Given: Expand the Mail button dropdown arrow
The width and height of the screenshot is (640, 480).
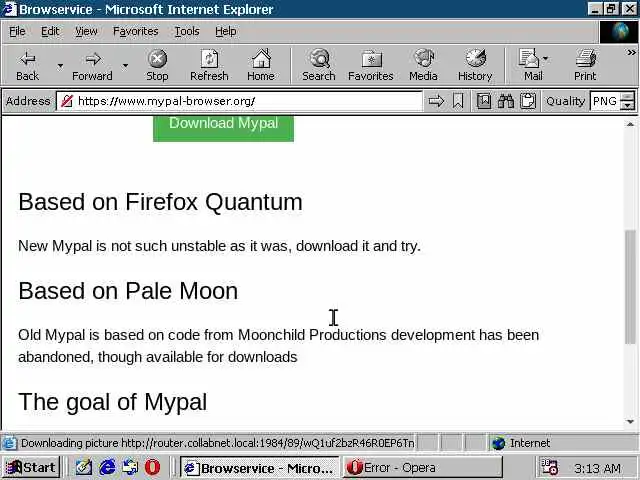Looking at the screenshot, I should pos(546,59).
